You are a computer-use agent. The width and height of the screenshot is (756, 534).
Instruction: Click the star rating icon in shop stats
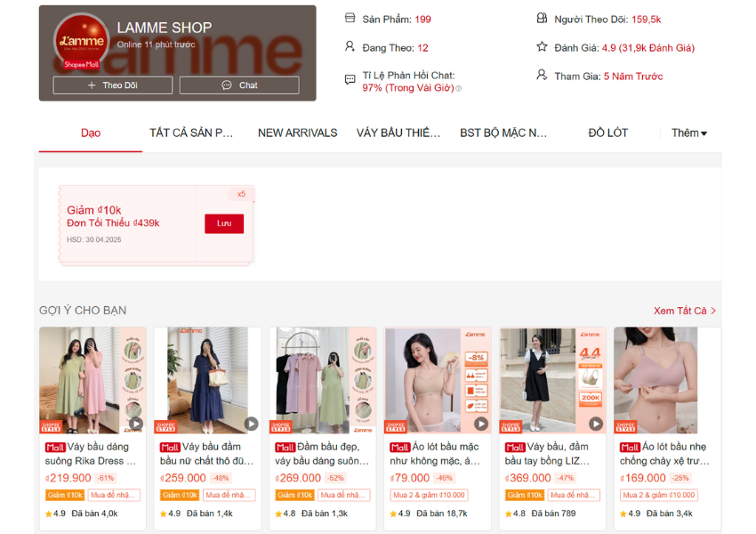(x=542, y=47)
